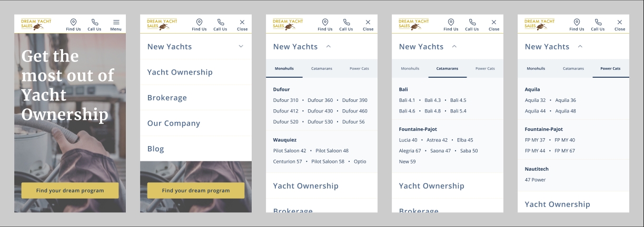Viewport: 644px width, 227px height.
Task: Open the Lucia 40 catamaran link
Action: 408,140
